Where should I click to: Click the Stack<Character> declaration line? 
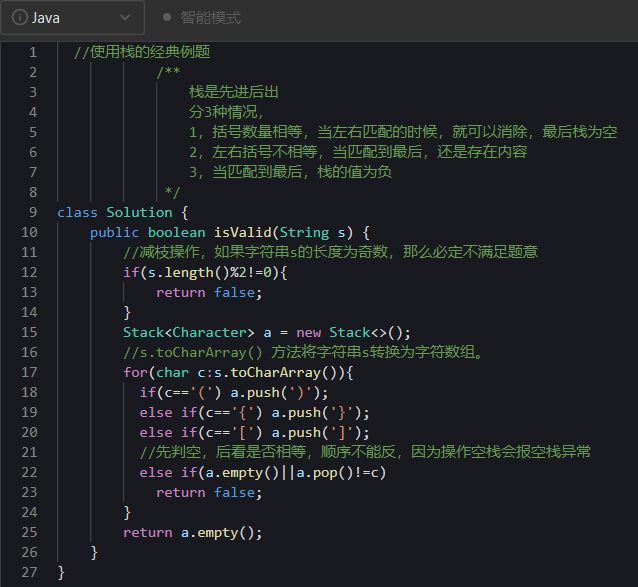(x=267, y=332)
